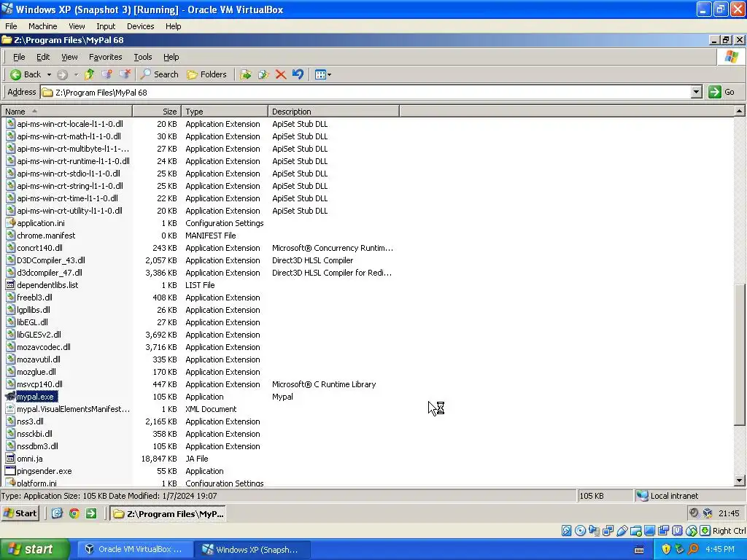Viewport: 747px width, 560px height.
Task: Launch Chrome from guest quick launch
Action: pos(74,513)
